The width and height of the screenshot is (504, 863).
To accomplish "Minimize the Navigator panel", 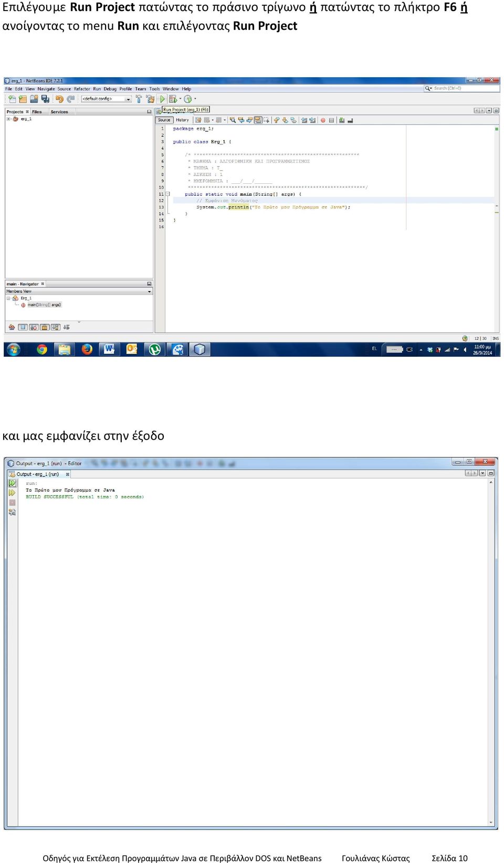I will pos(149,284).
